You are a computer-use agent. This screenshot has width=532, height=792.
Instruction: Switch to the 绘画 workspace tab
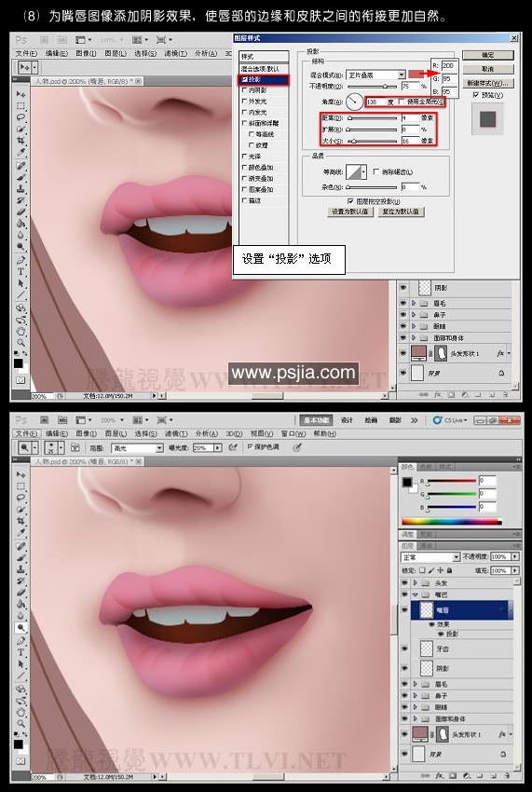pos(372,420)
